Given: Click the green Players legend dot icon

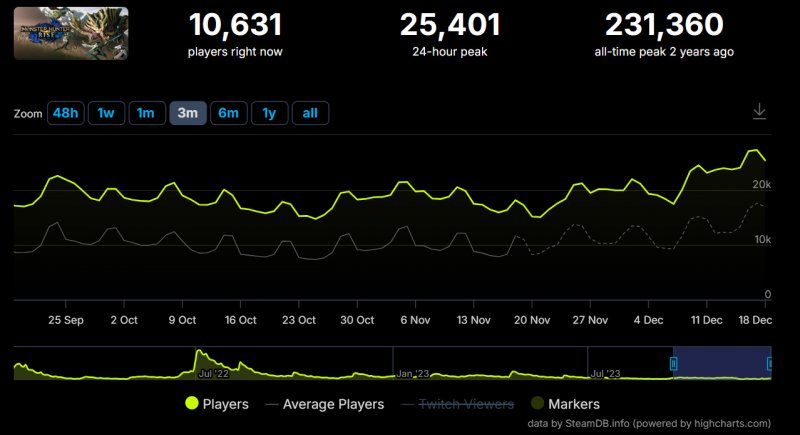Looking at the screenshot, I should click(192, 404).
